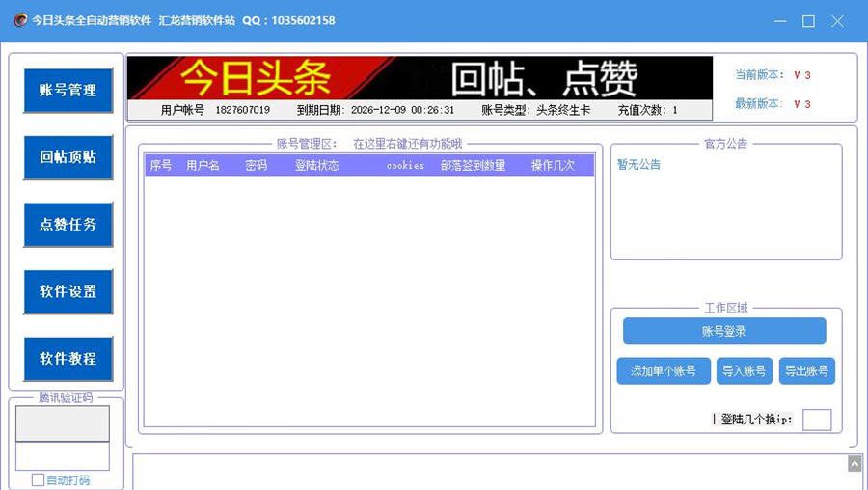Minimize the application window

780,21
